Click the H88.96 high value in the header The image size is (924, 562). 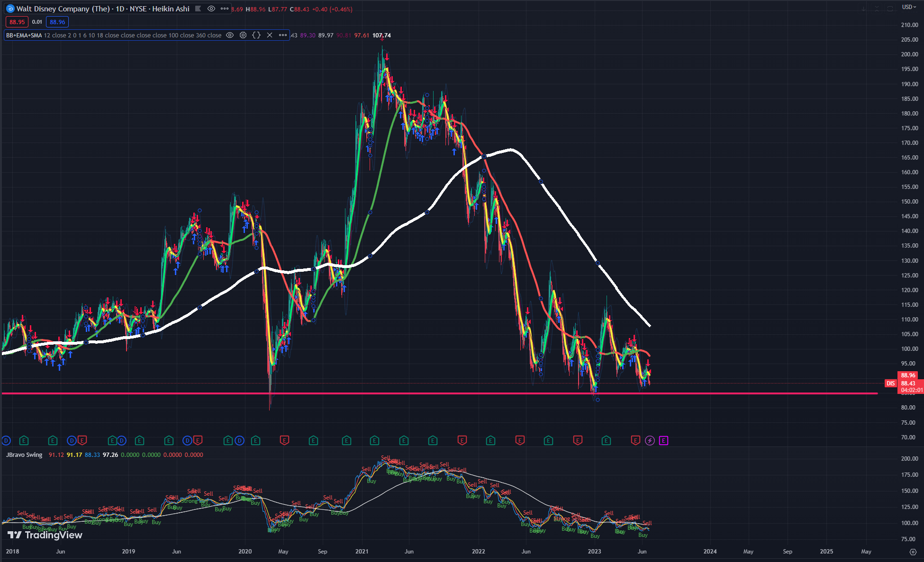point(255,9)
